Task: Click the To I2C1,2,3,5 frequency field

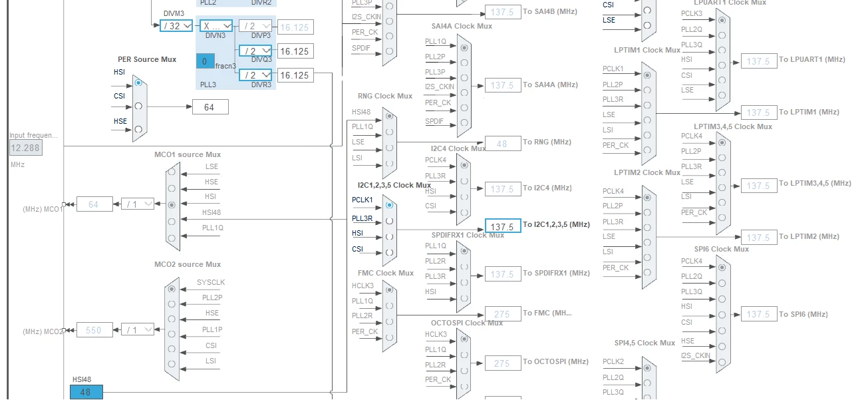Action: [x=503, y=226]
